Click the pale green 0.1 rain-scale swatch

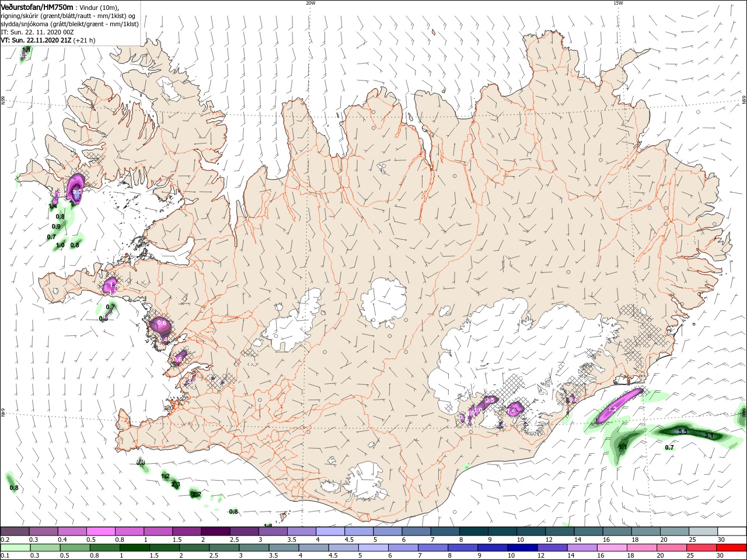click(x=15, y=548)
